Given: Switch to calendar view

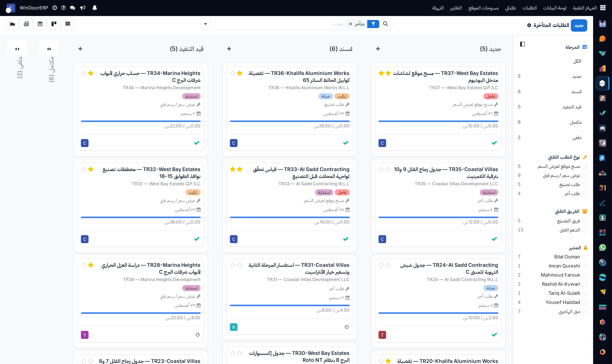Looking at the screenshot, I should tap(40, 24).
